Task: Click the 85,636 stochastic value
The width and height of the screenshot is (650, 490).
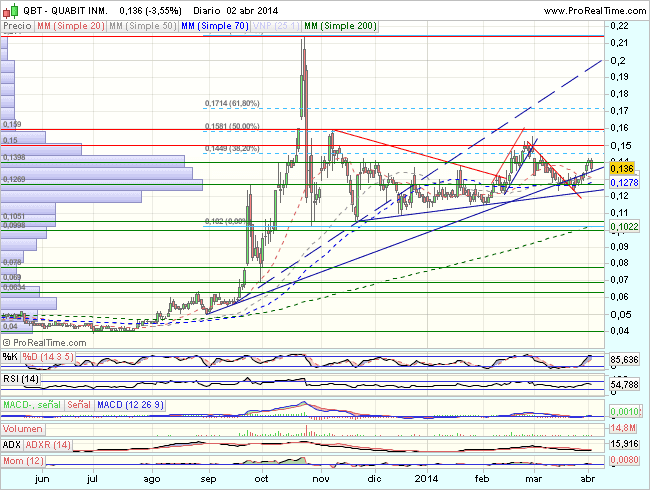Action: [624, 359]
